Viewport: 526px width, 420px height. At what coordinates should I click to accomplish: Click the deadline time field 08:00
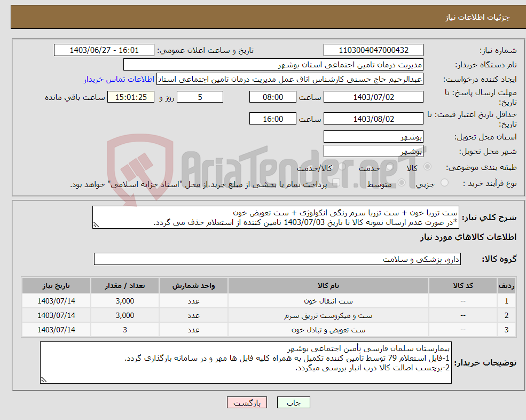click(273, 97)
